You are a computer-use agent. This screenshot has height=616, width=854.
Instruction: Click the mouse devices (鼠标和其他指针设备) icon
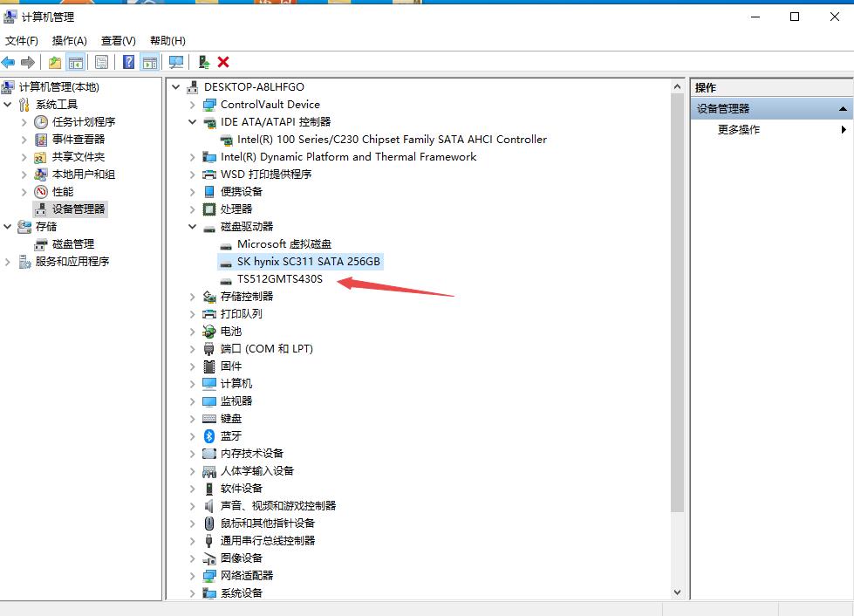(209, 524)
